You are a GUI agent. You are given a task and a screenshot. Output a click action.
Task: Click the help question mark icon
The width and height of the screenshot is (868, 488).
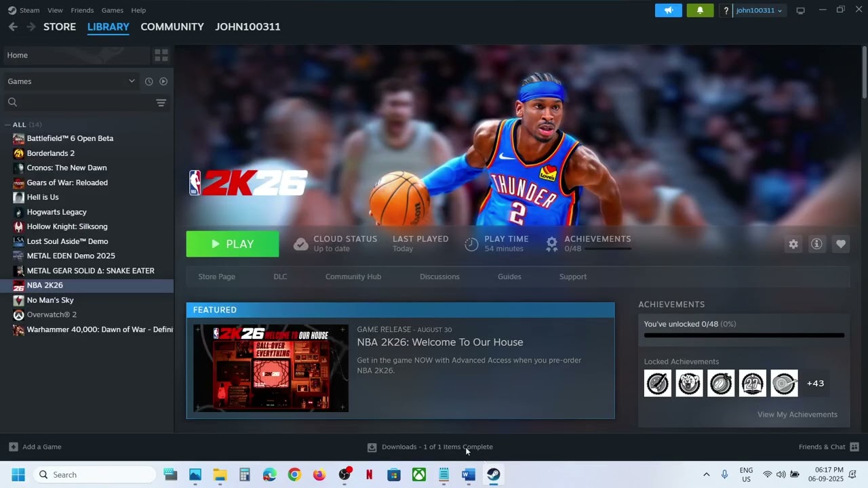726,10
